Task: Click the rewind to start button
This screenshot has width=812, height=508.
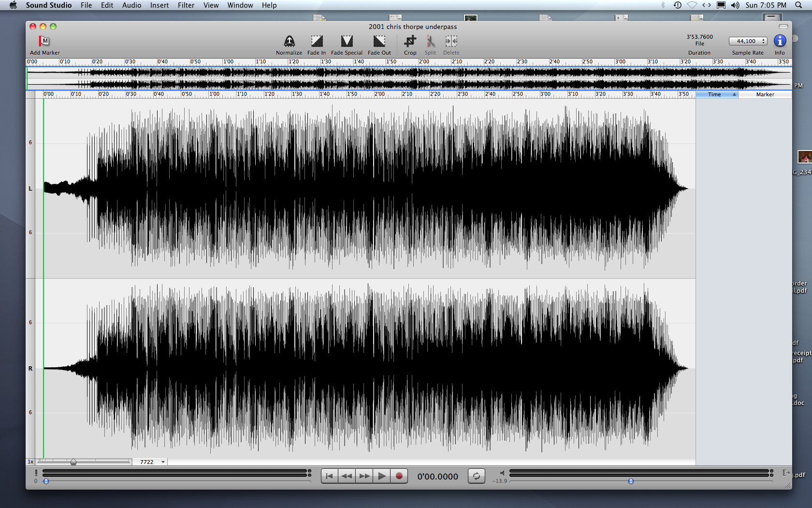Action: pyautogui.click(x=330, y=476)
